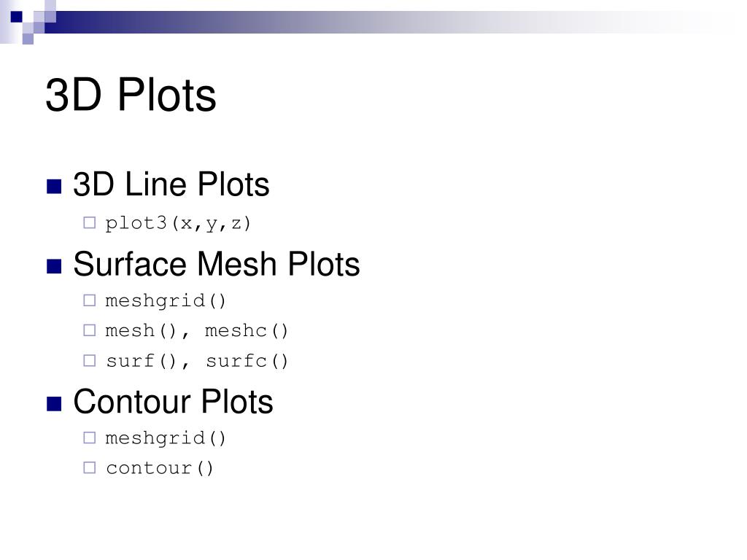The height and width of the screenshot is (560, 747).
Task: Click the Surface Mesh Plots heading
Action: [x=217, y=264]
